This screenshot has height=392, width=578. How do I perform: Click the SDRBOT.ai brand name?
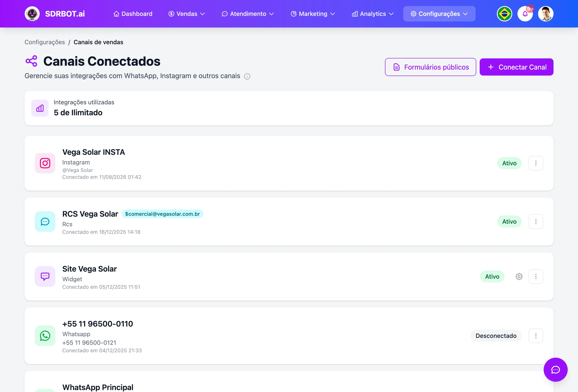point(65,14)
